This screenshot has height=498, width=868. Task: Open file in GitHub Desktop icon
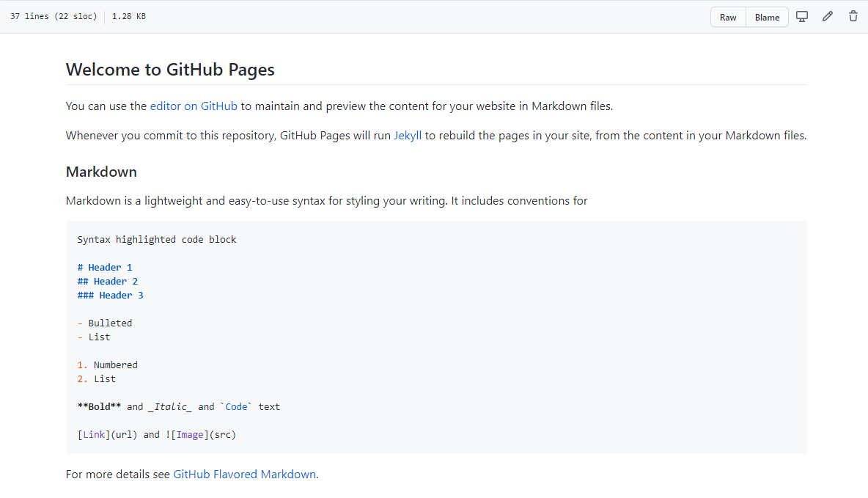(801, 17)
